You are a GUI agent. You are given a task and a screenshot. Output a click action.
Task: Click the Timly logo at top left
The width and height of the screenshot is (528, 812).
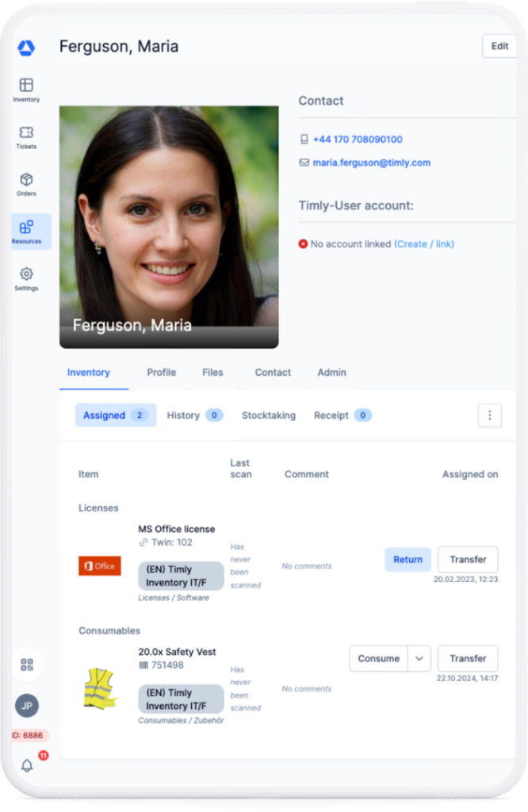[26, 48]
